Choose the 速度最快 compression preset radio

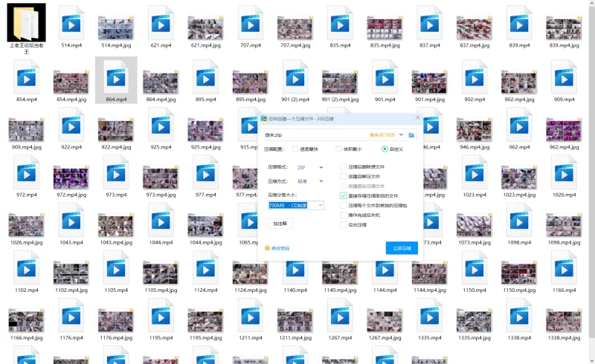[295, 149]
